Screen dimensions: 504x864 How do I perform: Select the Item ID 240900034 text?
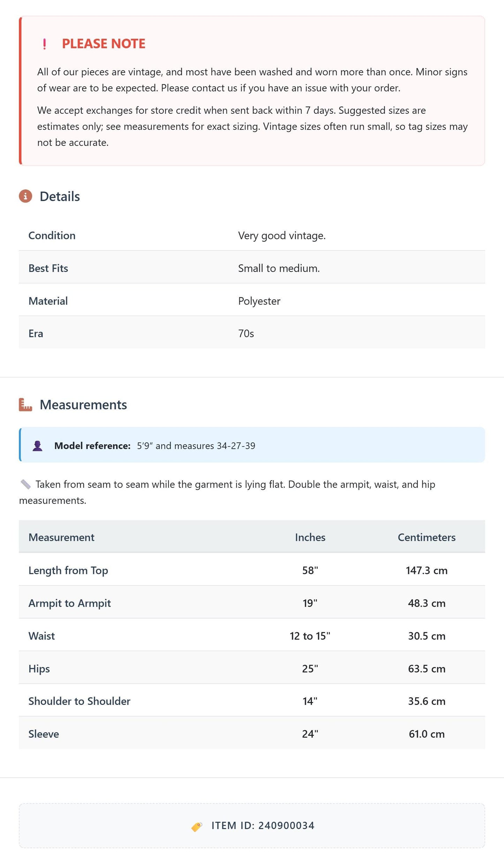click(x=263, y=826)
